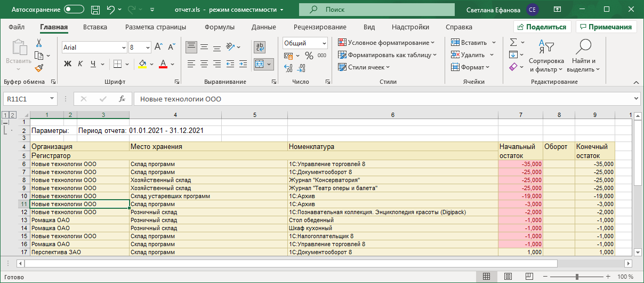Click outline level 2 button
644x283 pixels.
(13, 115)
